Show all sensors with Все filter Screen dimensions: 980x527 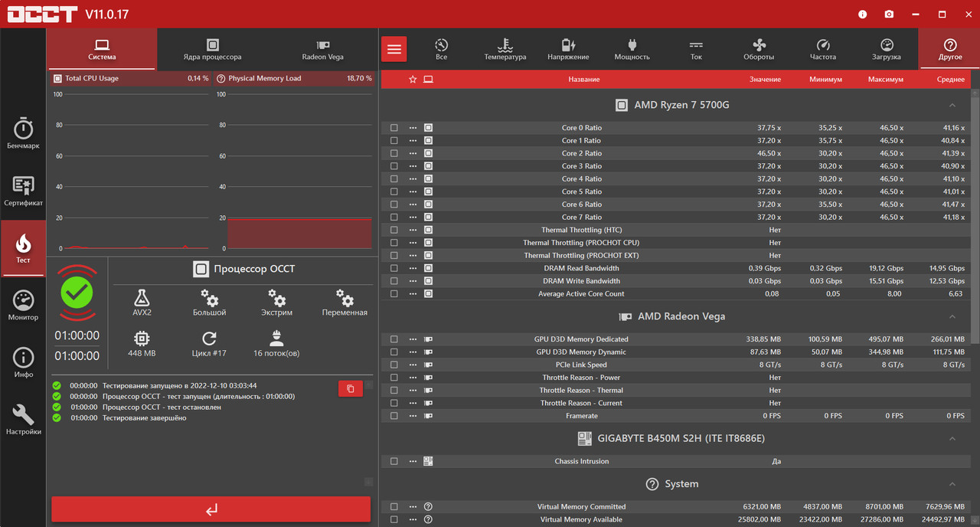tap(441, 49)
